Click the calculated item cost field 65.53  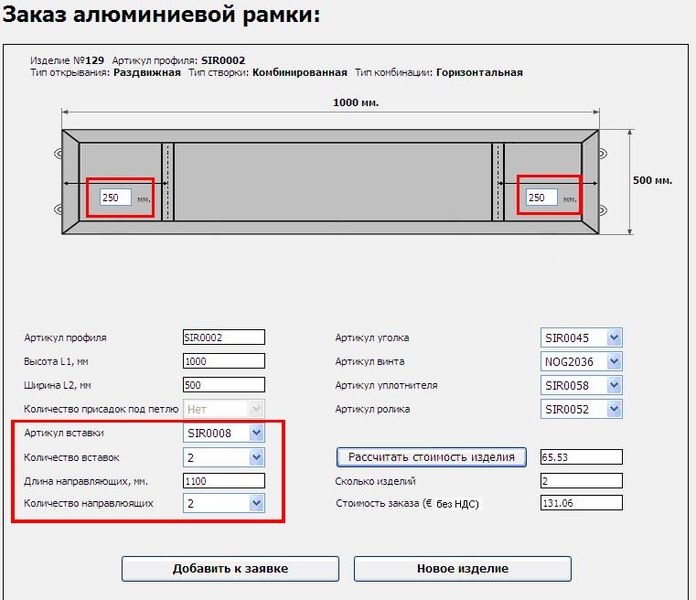581,457
